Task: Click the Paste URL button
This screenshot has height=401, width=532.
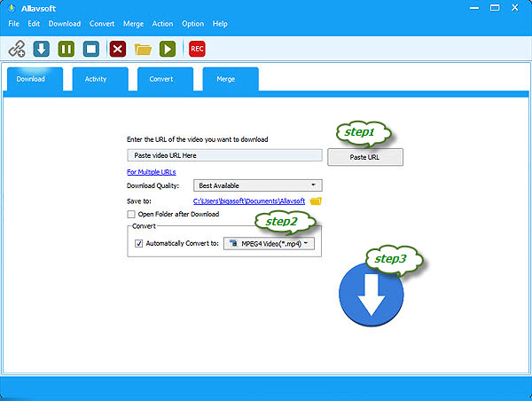Action: pos(365,157)
